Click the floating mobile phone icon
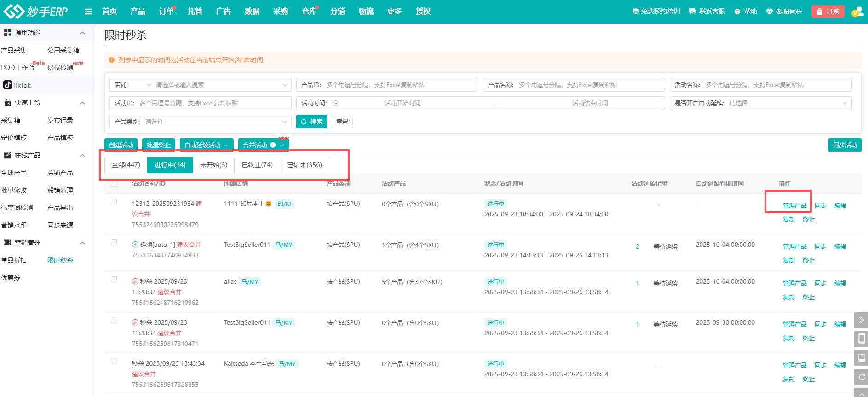 pyautogui.click(x=861, y=339)
